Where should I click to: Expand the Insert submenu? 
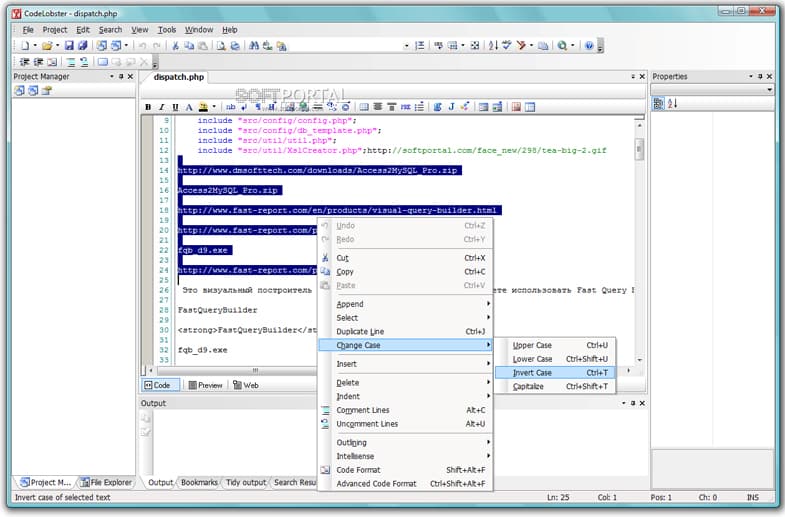click(x=406, y=364)
